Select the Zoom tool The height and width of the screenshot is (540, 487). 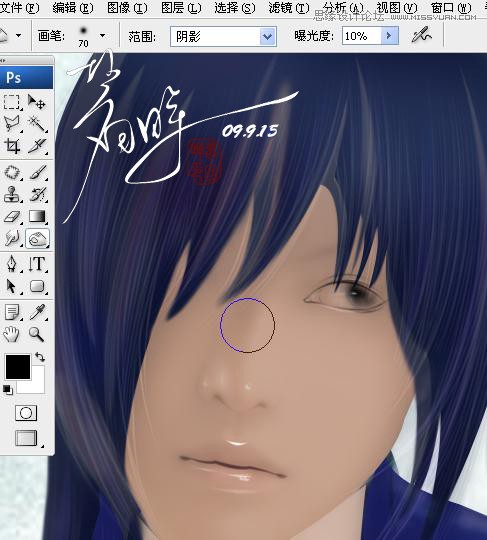pyautogui.click(x=37, y=334)
